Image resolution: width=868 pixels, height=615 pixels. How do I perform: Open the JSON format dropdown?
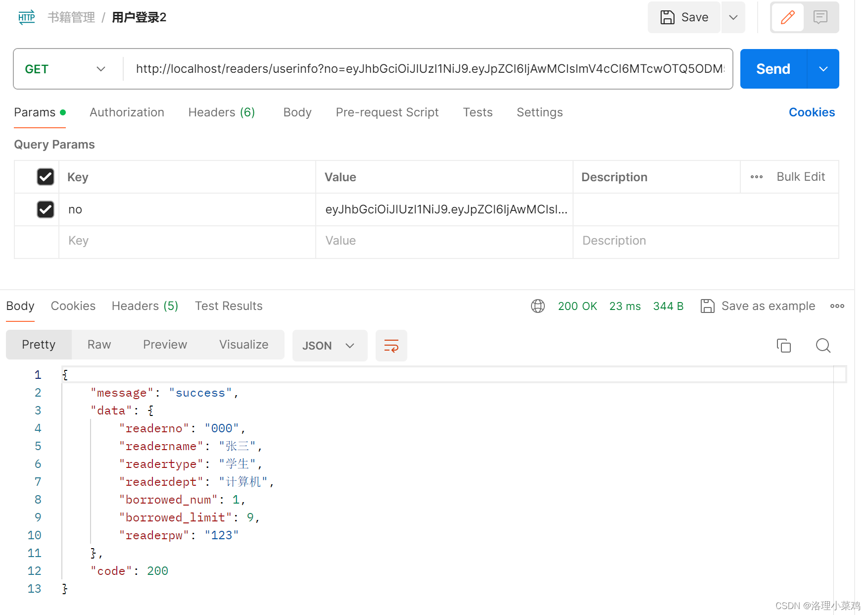point(330,346)
